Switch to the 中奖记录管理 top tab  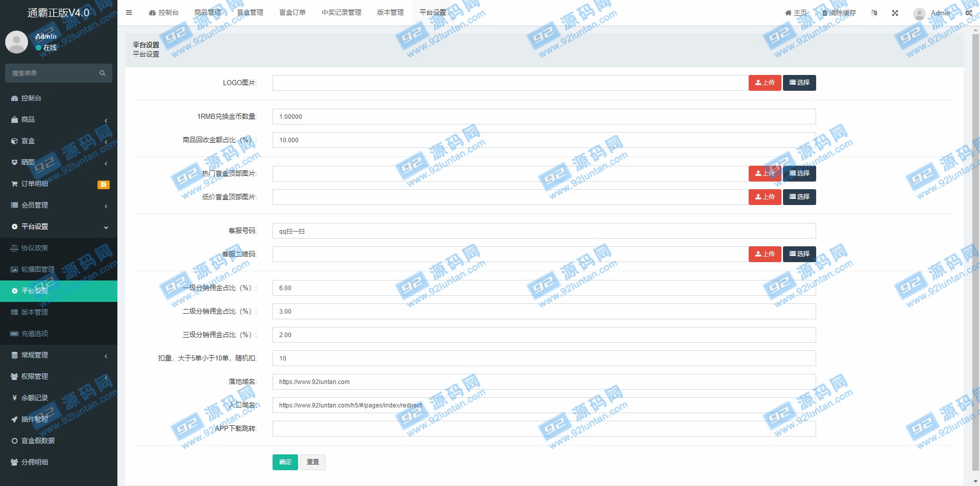tap(341, 13)
